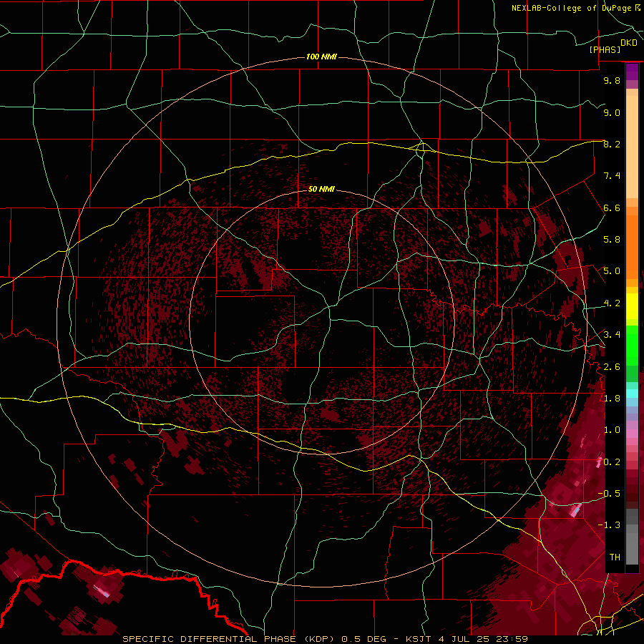Click the 4 JUL 25 date in caption
This screenshot has height=644, width=644.
465,639
